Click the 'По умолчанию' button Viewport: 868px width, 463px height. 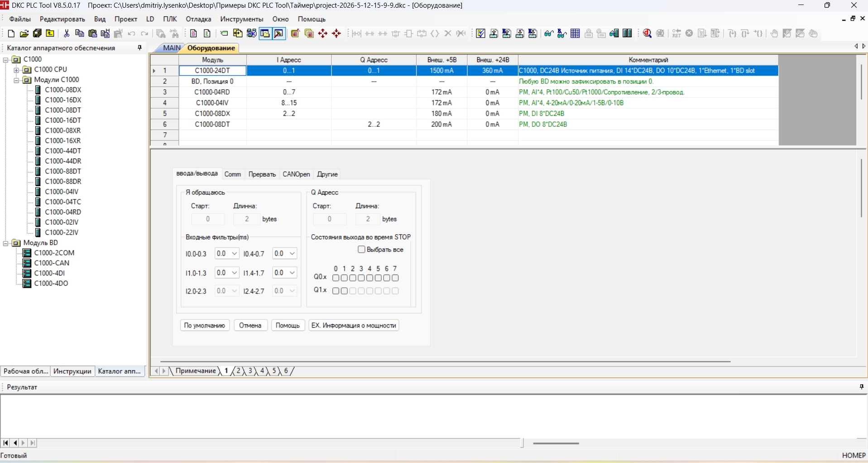coord(205,325)
